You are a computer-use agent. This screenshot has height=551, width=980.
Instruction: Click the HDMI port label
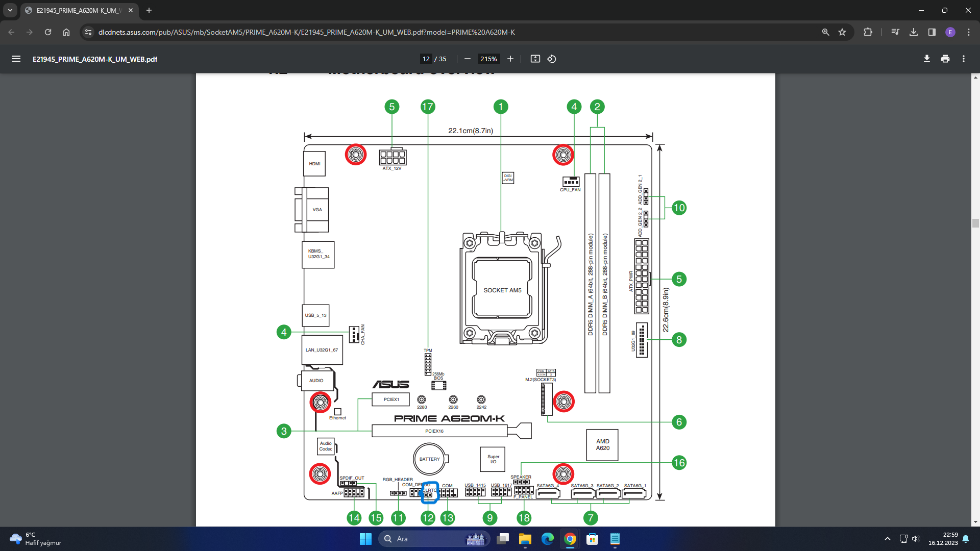pyautogui.click(x=314, y=164)
